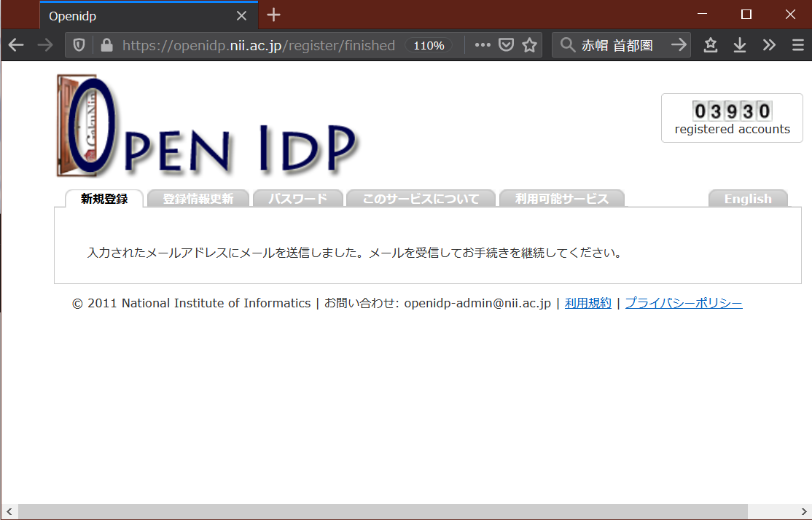Open the page actions three-dot menu
Image resolution: width=812 pixels, height=520 pixels.
pyautogui.click(x=483, y=45)
